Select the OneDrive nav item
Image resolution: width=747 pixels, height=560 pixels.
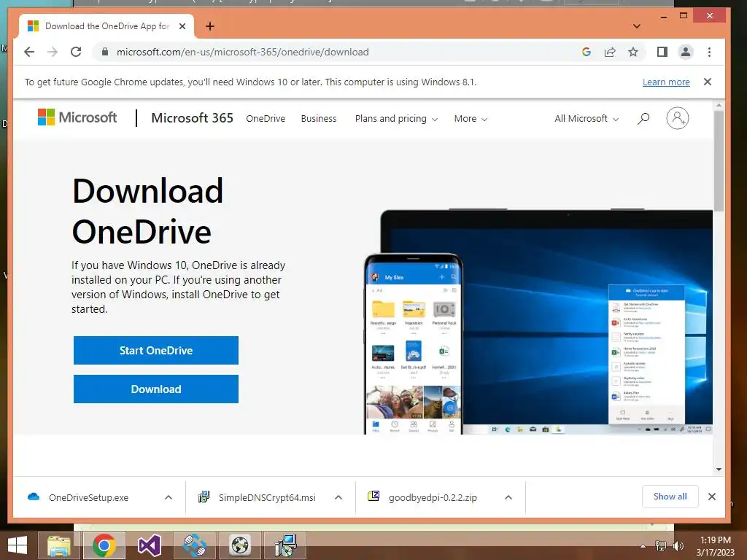[x=266, y=119]
